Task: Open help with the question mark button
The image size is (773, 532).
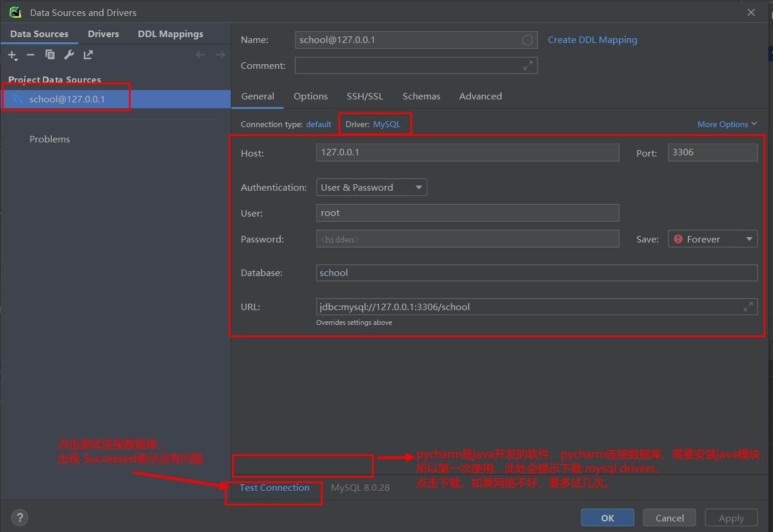Action: pyautogui.click(x=19, y=518)
